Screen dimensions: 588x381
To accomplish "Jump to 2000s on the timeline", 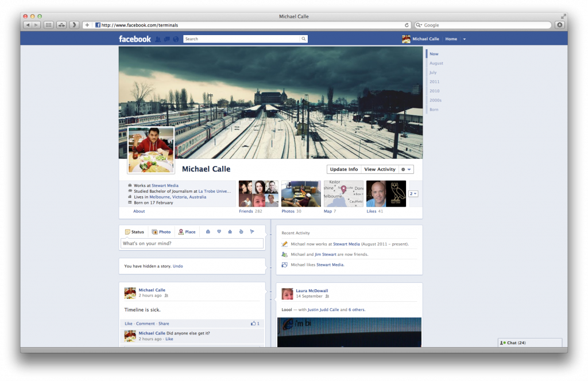I will pos(435,100).
